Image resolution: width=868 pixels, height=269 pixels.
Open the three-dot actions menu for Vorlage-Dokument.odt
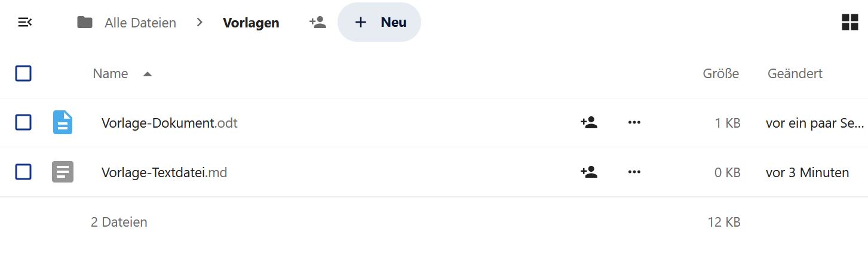pyautogui.click(x=634, y=123)
